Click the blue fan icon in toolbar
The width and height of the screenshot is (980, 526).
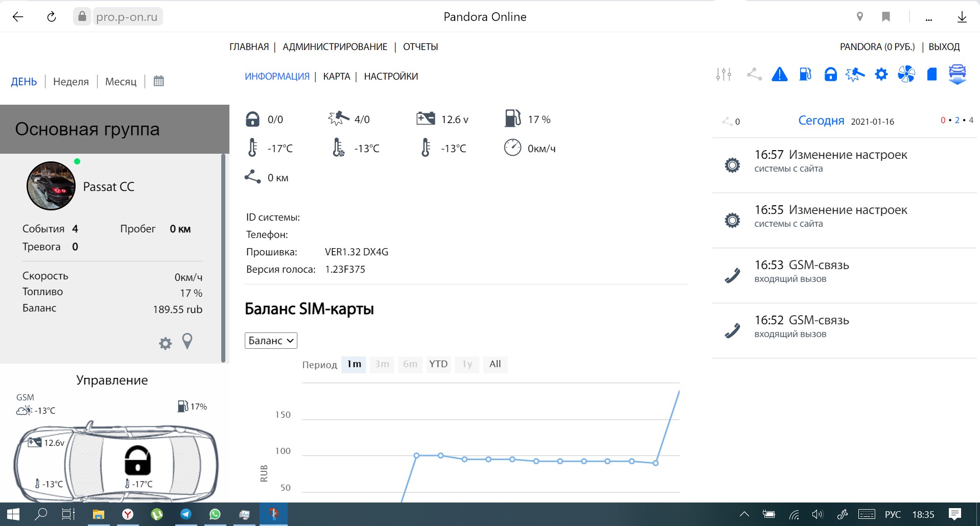click(906, 75)
